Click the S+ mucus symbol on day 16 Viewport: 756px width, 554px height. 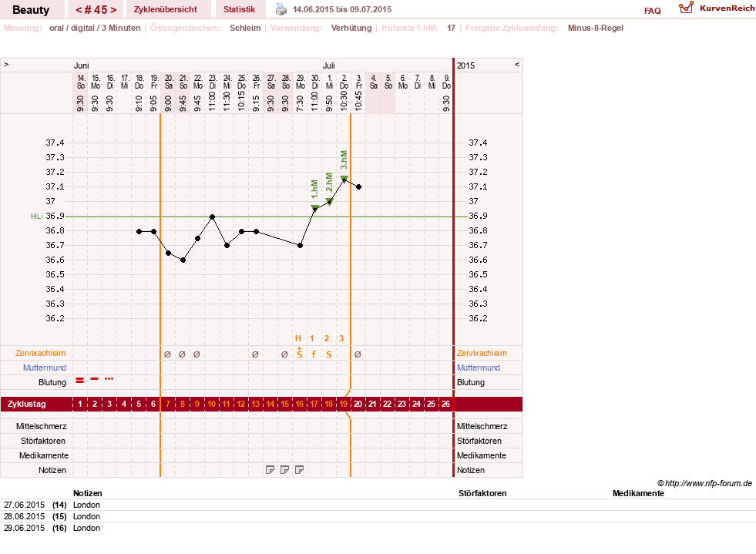click(x=300, y=353)
